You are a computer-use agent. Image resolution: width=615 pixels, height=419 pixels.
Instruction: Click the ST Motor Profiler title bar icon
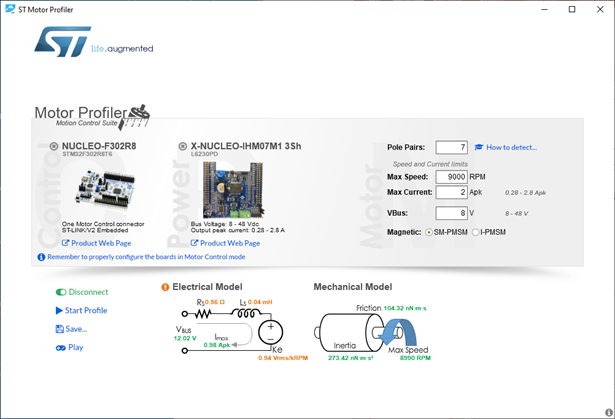point(11,10)
